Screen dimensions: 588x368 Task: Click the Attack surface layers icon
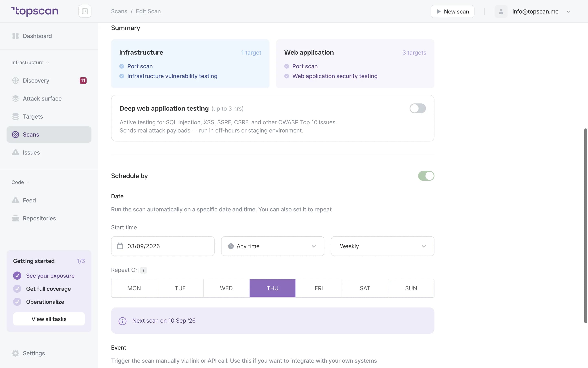pyautogui.click(x=15, y=99)
